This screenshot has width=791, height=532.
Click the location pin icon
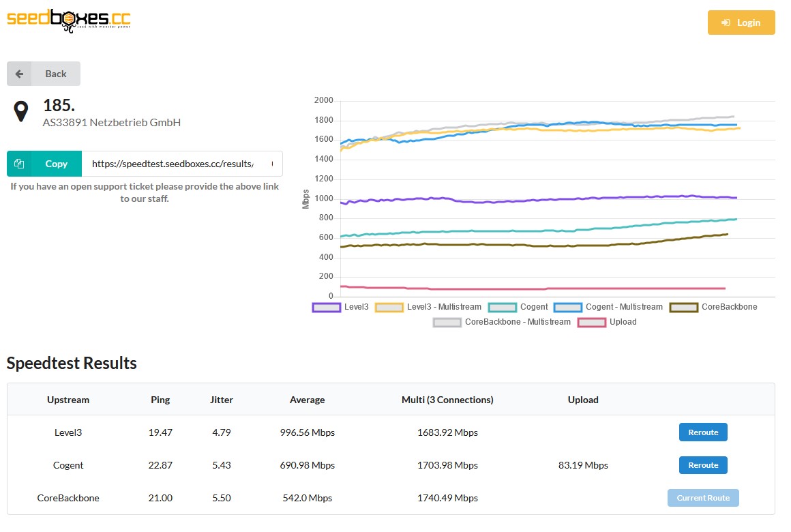(x=20, y=111)
